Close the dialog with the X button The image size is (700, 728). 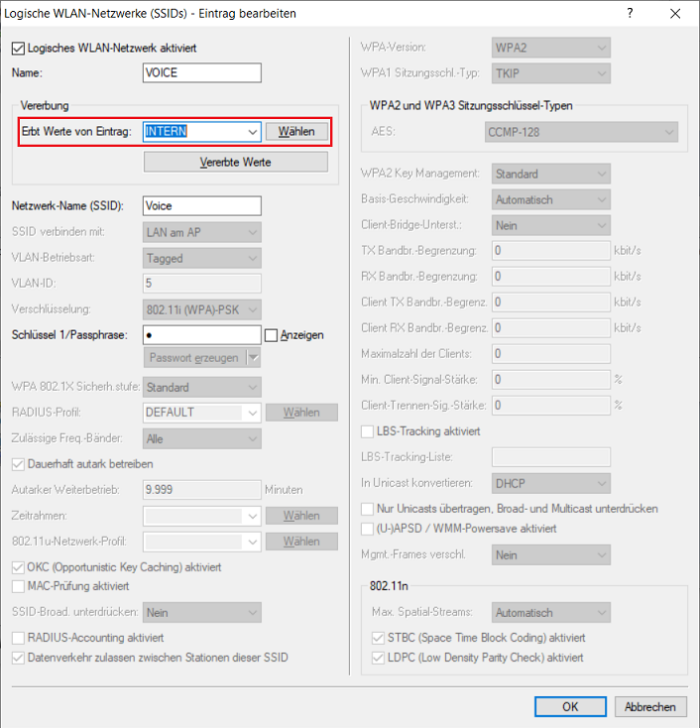pyautogui.click(x=676, y=14)
